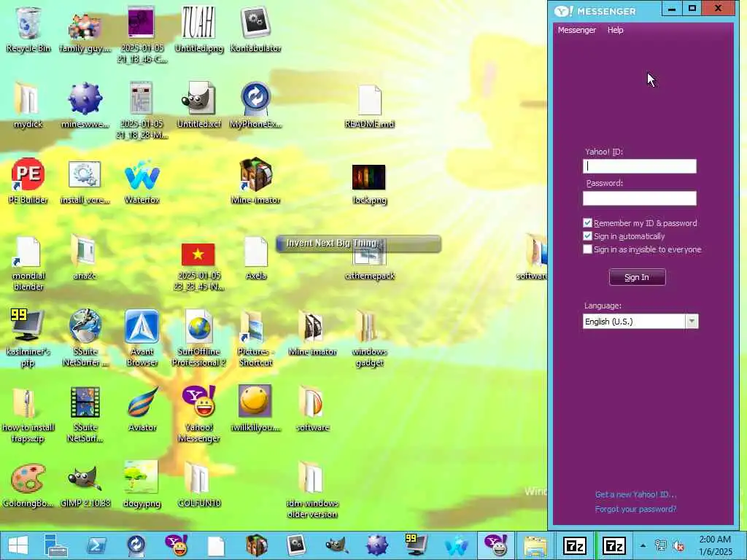The width and height of the screenshot is (747, 560).
Task: Open the Help menu
Action: pos(615,30)
